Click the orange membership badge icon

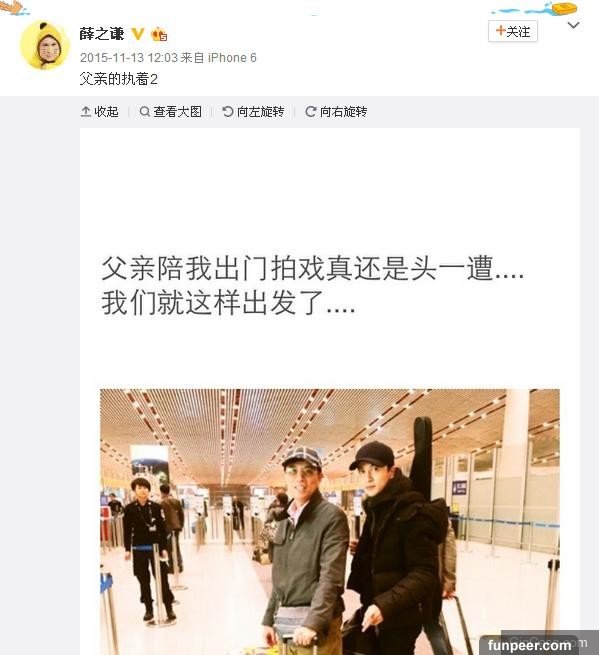coord(159,34)
